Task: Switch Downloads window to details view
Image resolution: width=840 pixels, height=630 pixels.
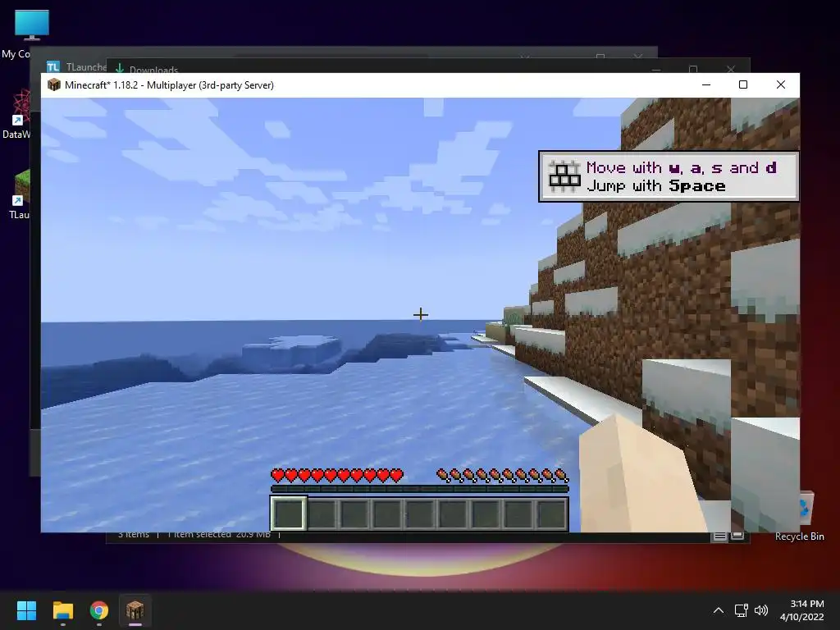Action: click(719, 536)
